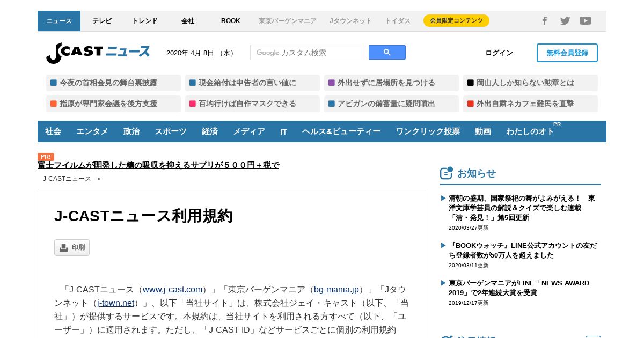This screenshot has width=644, height=338.
Task: Select the BOOK top tab
Action: click(x=231, y=21)
